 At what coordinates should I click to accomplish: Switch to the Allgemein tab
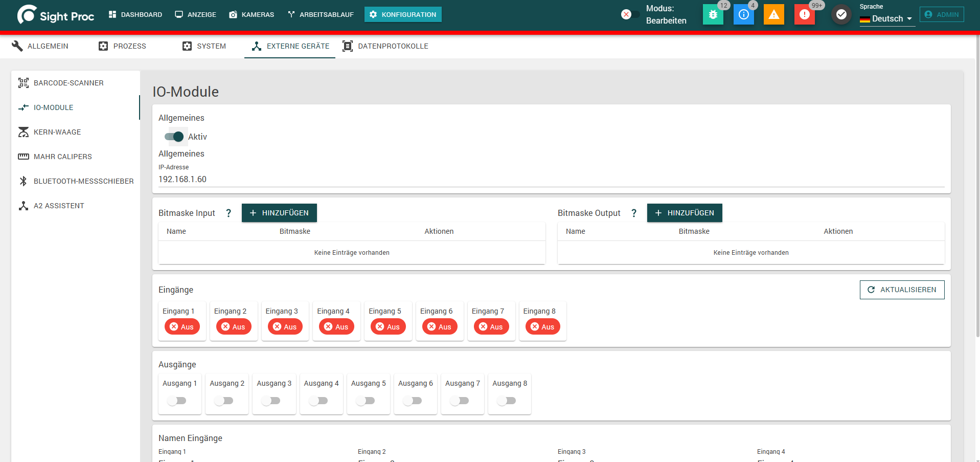coord(40,46)
